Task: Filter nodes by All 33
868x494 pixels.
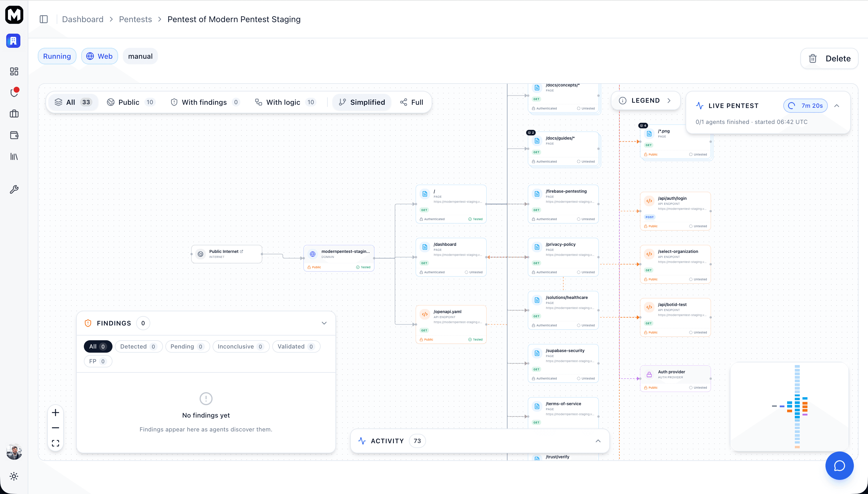Action: point(73,102)
